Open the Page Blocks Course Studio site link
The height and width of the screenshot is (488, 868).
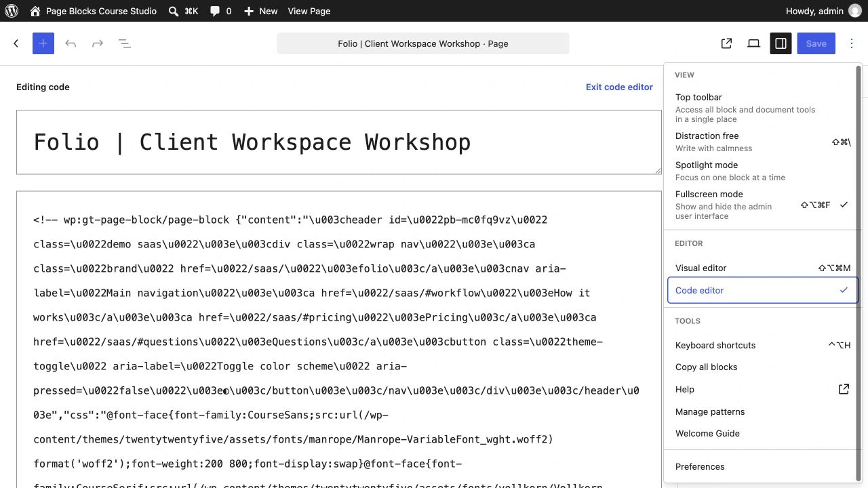tap(93, 11)
